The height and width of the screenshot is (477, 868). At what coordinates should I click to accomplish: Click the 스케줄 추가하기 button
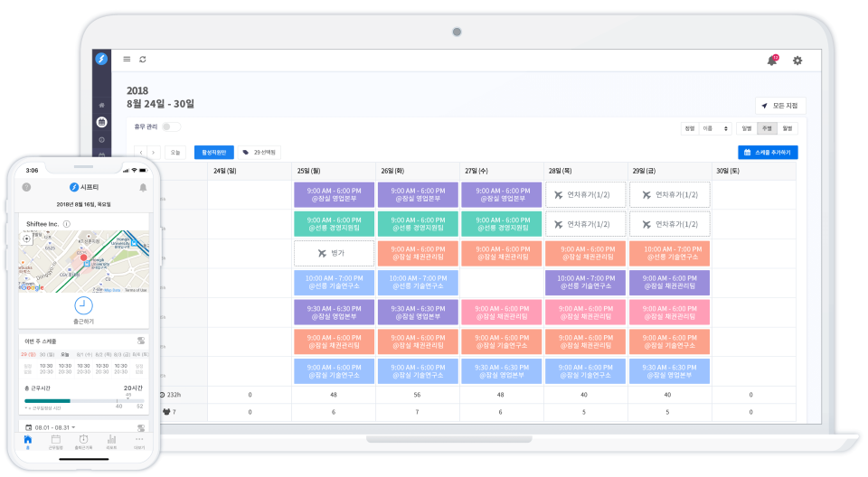tap(768, 152)
